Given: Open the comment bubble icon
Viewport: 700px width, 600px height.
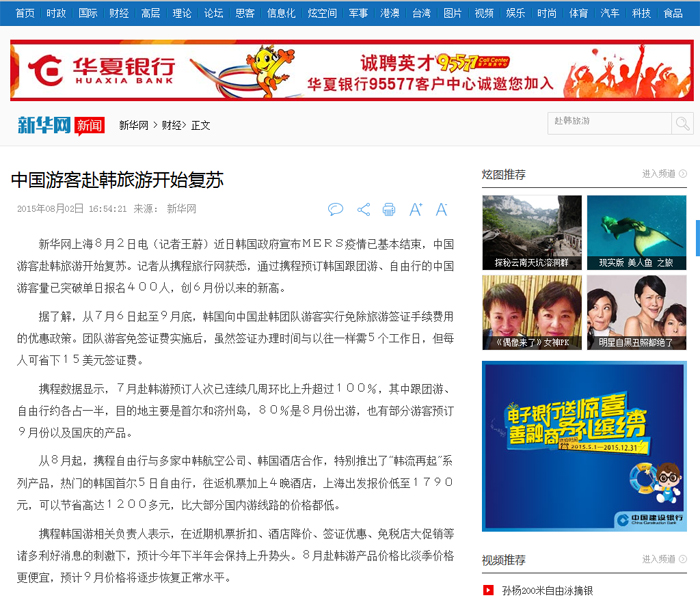Looking at the screenshot, I should pyautogui.click(x=335, y=209).
